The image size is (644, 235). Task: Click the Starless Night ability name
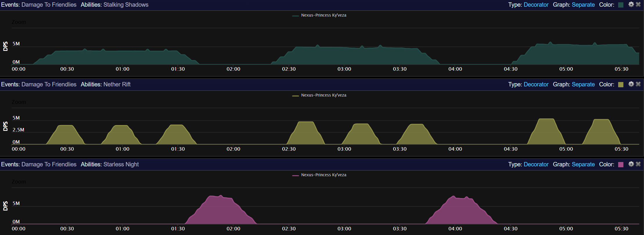[x=121, y=164]
